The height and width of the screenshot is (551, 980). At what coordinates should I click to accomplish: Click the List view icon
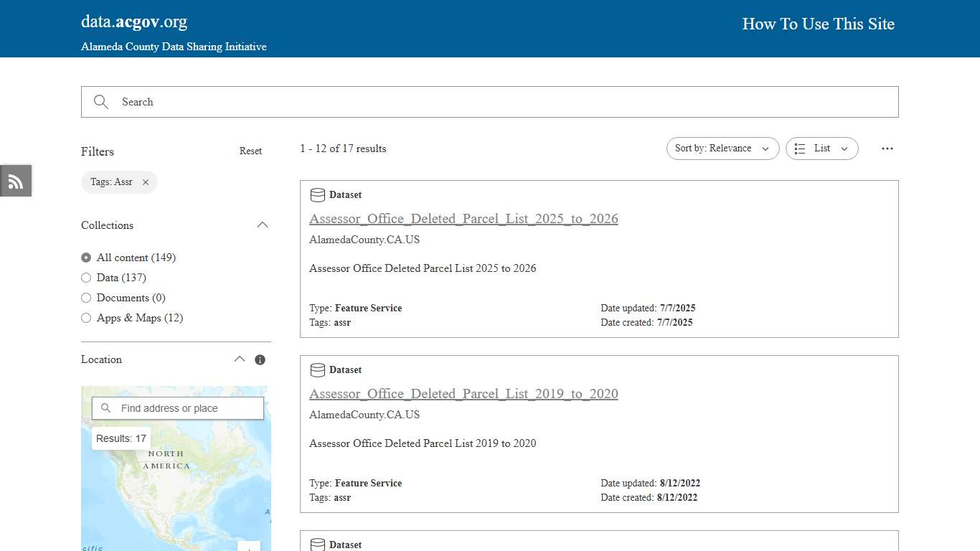(x=800, y=149)
